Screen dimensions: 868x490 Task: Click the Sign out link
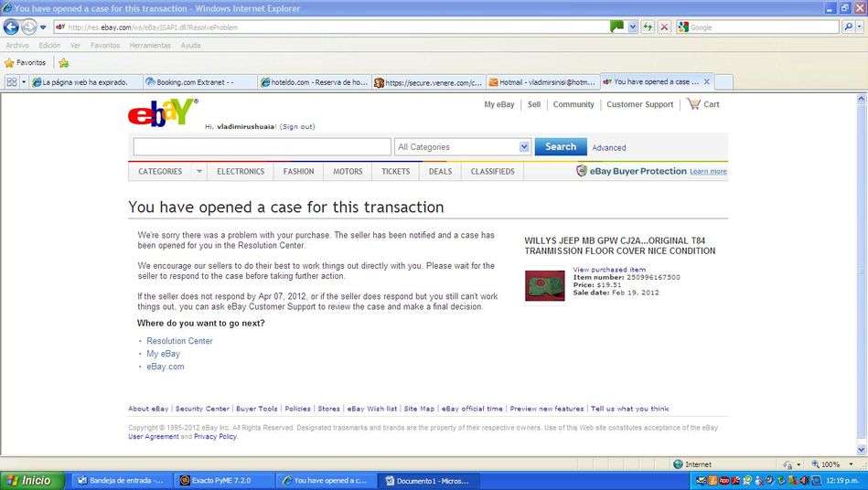coord(298,127)
